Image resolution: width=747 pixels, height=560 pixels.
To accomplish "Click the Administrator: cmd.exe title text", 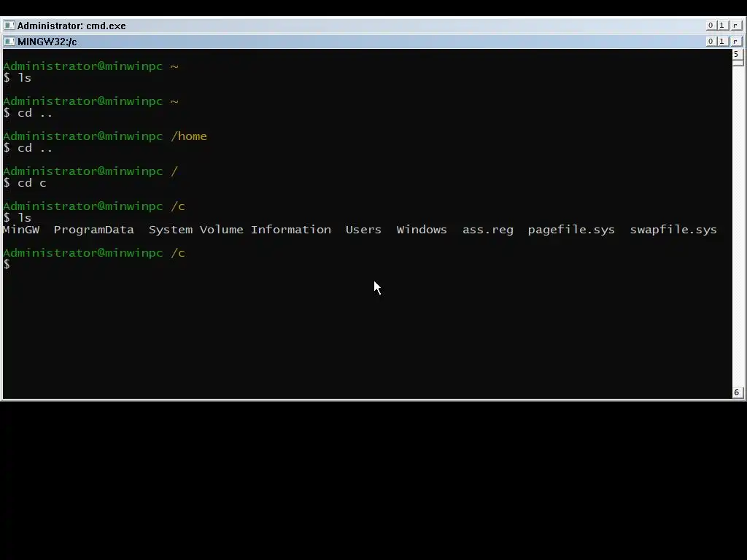I will click(x=71, y=26).
